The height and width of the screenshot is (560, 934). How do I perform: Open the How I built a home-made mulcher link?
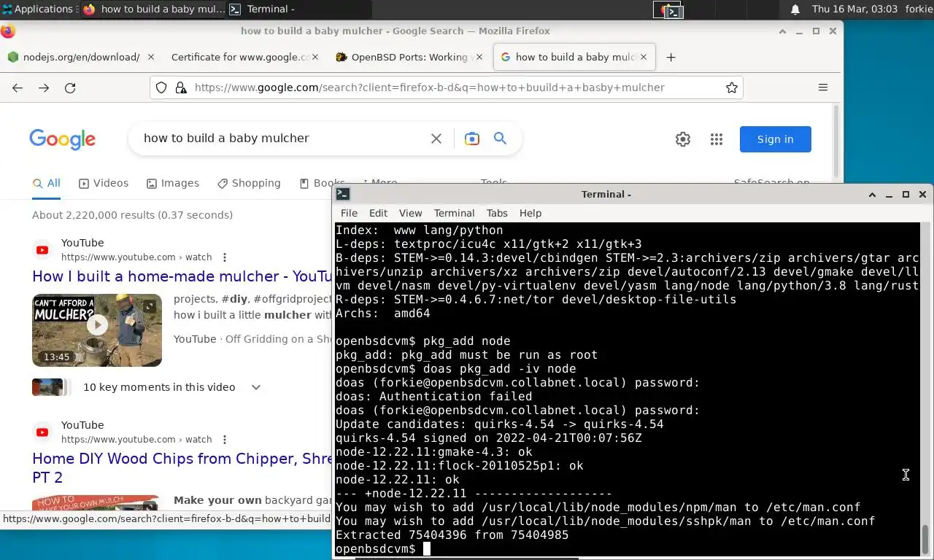[x=182, y=276]
